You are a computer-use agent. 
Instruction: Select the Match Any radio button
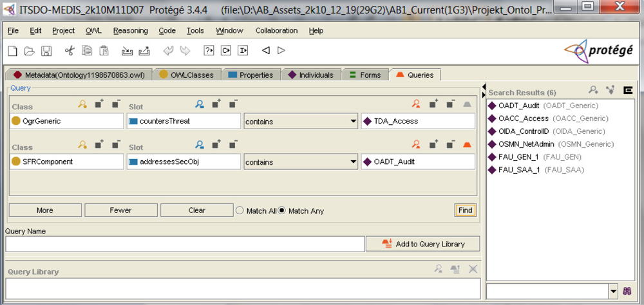[x=281, y=210]
